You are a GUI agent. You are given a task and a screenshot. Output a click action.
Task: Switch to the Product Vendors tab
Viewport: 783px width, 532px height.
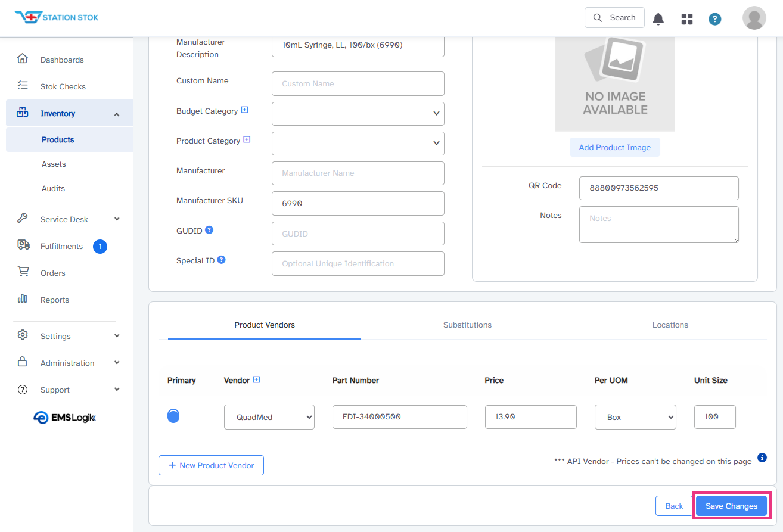pyautogui.click(x=265, y=325)
